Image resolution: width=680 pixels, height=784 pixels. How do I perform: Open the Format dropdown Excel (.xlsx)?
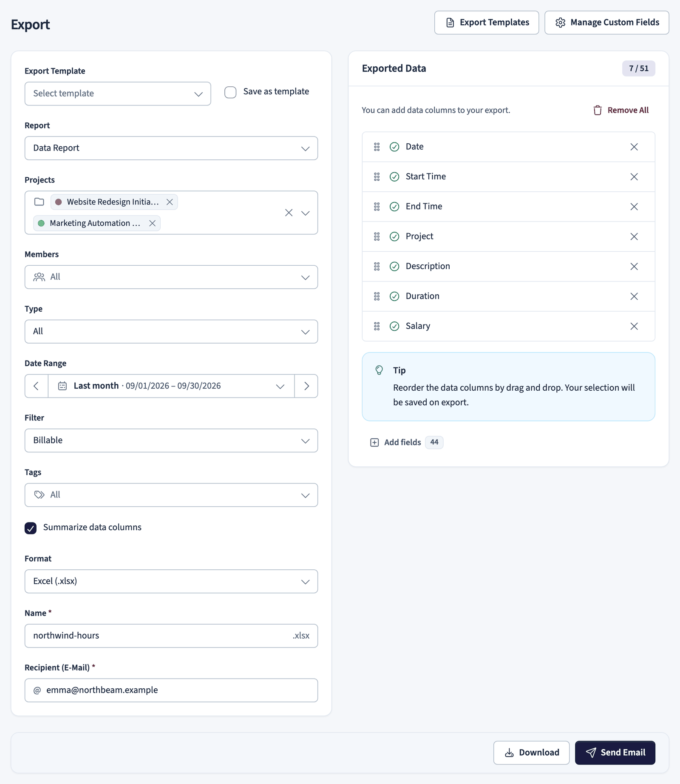tap(171, 581)
